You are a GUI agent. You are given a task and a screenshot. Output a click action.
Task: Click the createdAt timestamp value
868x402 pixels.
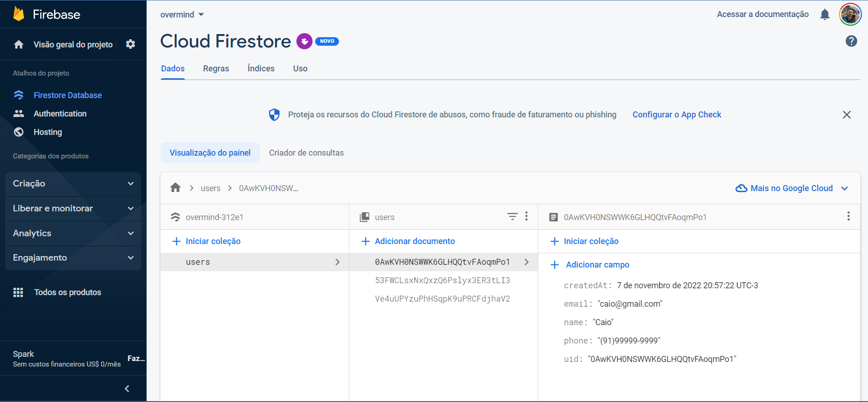(x=687, y=285)
